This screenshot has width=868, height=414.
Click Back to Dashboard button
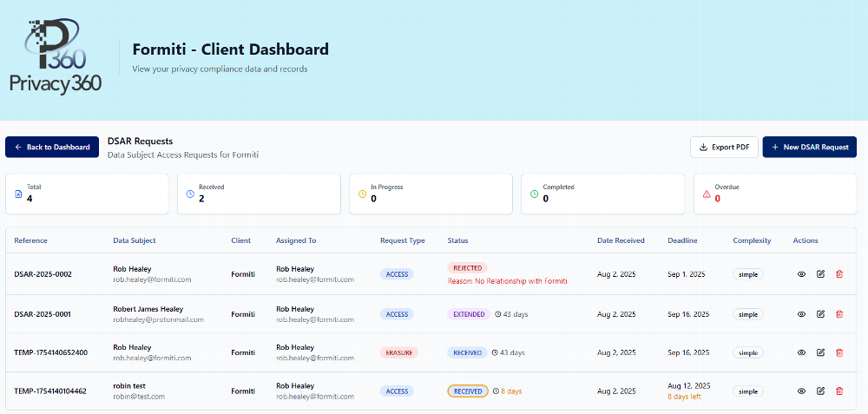(52, 148)
